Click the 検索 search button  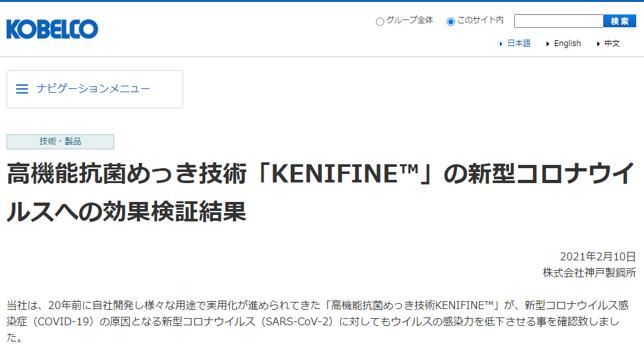point(620,21)
